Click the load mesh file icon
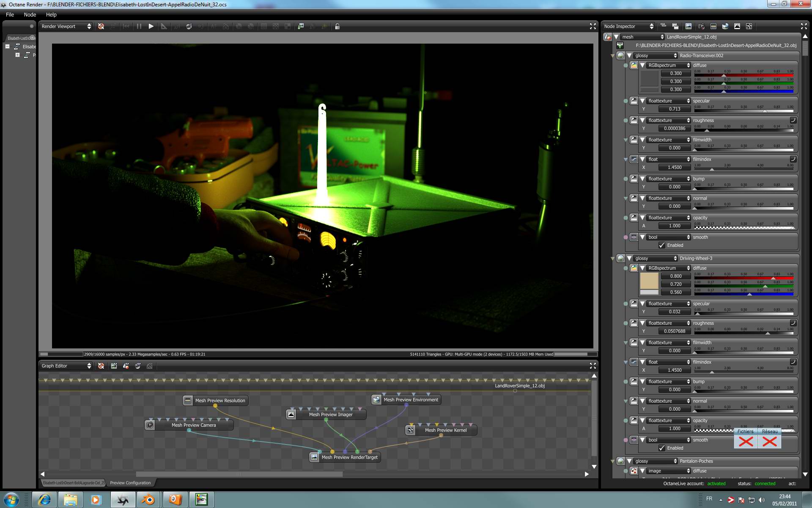The width and height of the screenshot is (812, 508). click(620, 45)
